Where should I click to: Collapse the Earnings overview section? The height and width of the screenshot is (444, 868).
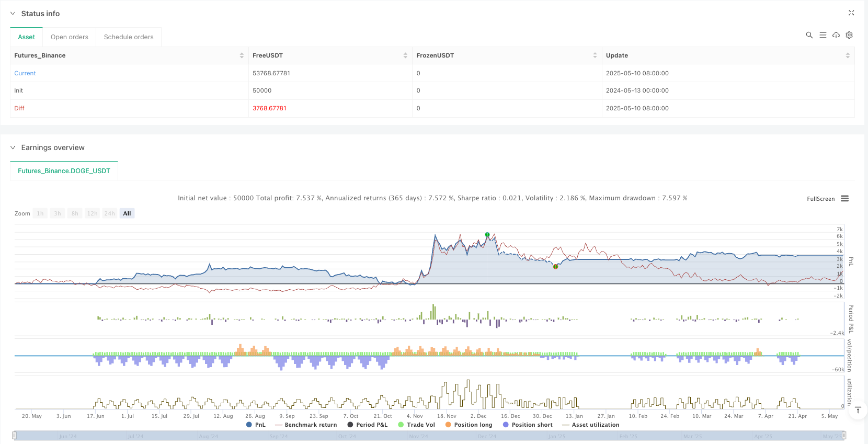13,147
